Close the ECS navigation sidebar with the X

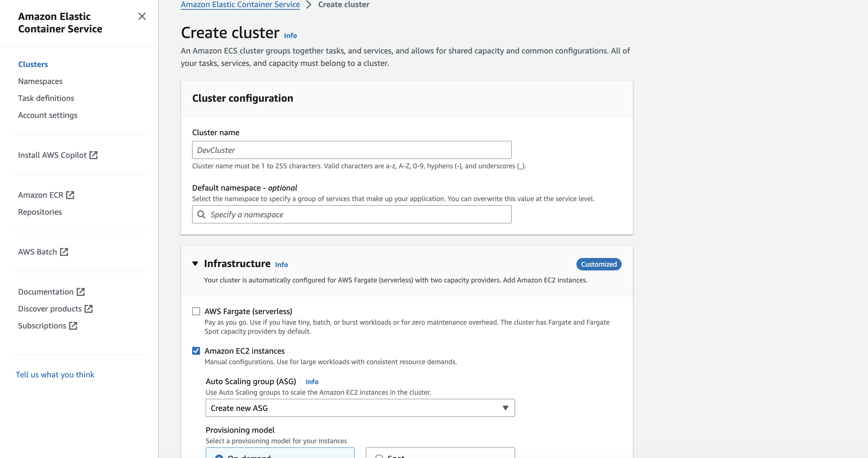[142, 16]
